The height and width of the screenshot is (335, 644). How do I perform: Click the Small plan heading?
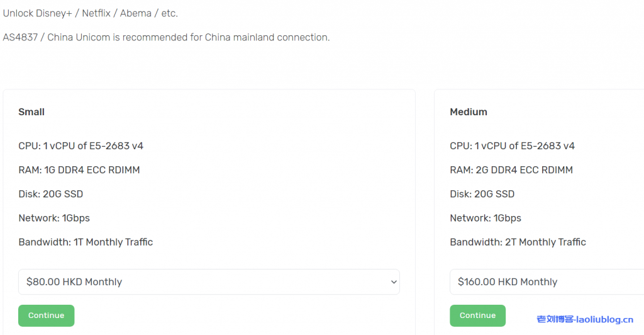pos(31,112)
